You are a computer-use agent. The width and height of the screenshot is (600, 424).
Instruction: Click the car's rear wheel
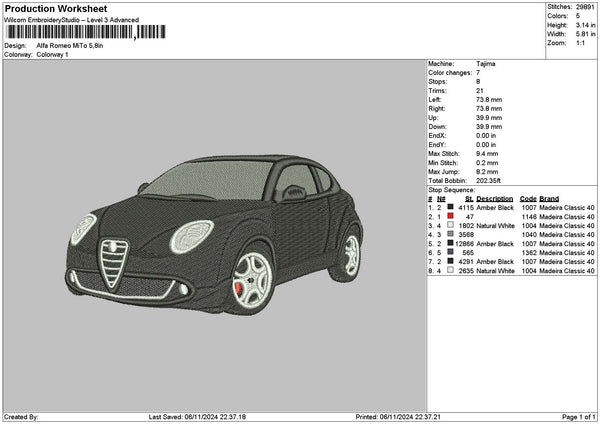click(350, 255)
